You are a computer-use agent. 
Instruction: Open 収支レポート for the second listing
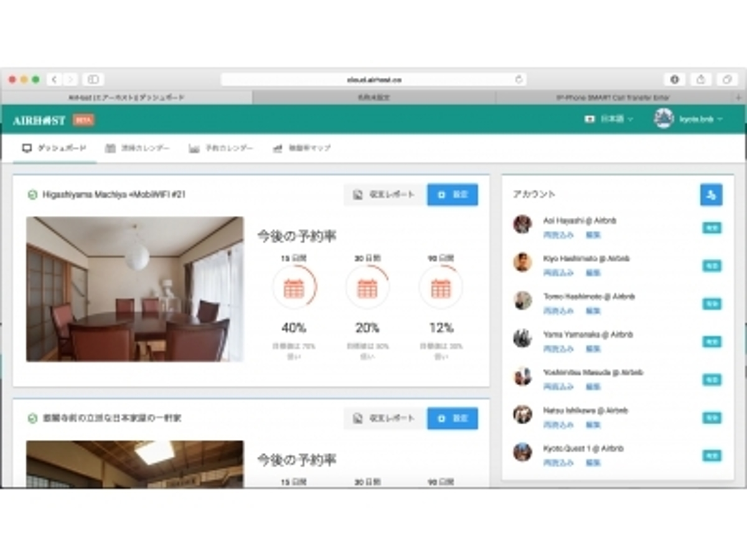(x=385, y=418)
